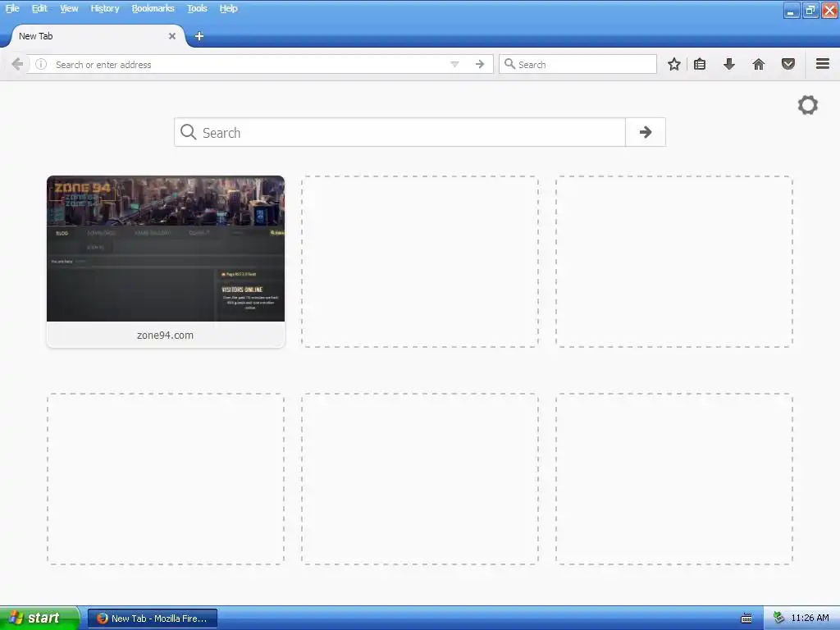The image size is (840, 630).
Task: Open the File menu
Action: tap(12, 8)
